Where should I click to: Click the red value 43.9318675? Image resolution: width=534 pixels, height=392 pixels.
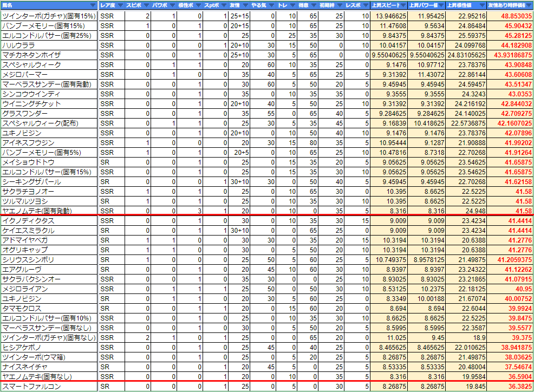tap(513, 55)
